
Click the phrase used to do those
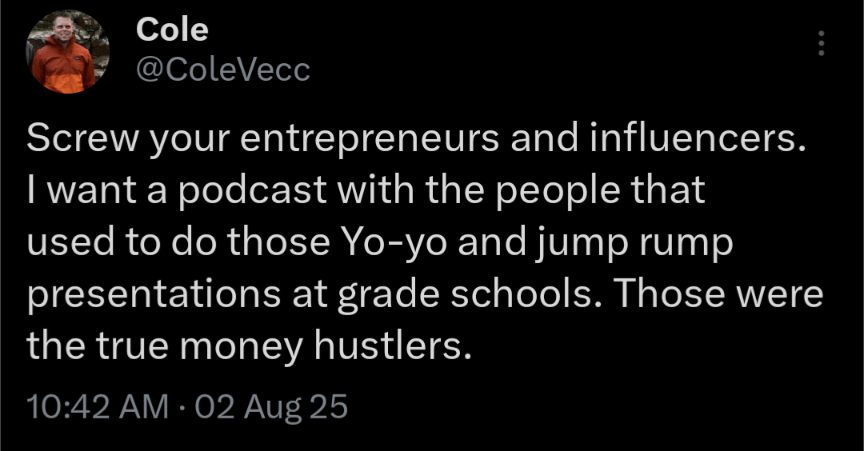pyautogui.click(x=178, y=242)
